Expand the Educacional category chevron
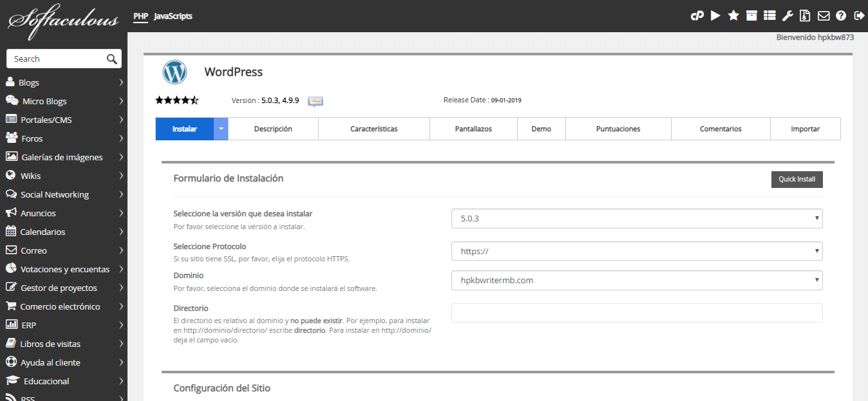 [121, 381]
